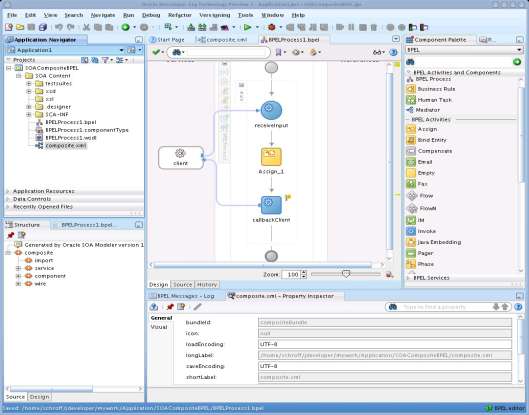Click the New file toolbar icon
This screenshot has height=415, width=529.
click(9, 27)
